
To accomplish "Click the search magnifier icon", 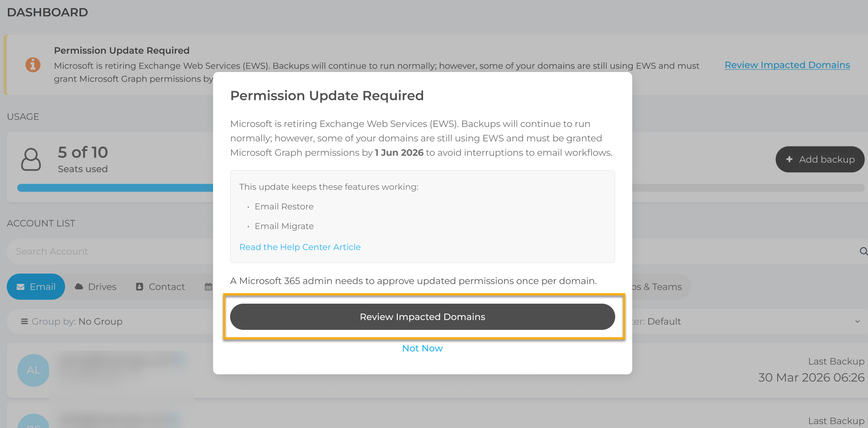I will [x=863, y=251].
